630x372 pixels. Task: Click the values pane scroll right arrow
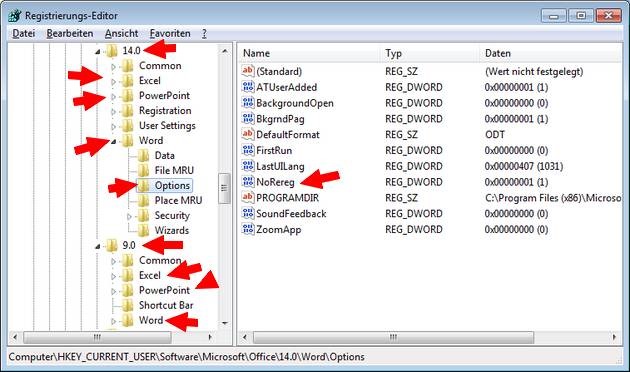point(614,337)
